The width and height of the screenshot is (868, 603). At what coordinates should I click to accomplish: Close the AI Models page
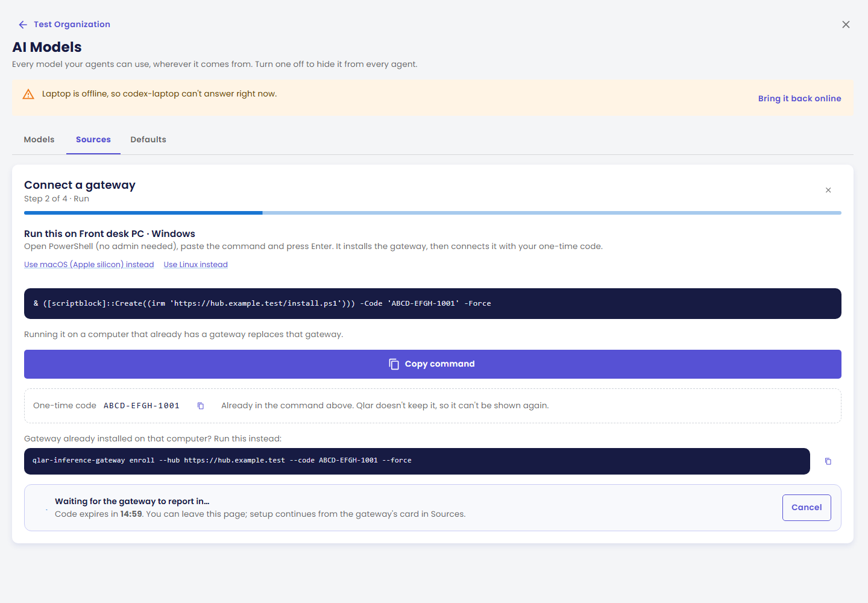(x=846, y=25)
